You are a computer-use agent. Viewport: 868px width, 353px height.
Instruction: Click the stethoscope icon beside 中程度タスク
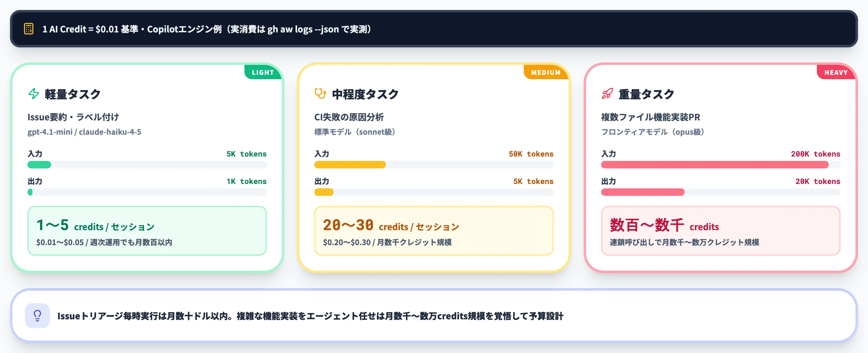[320, 93]
